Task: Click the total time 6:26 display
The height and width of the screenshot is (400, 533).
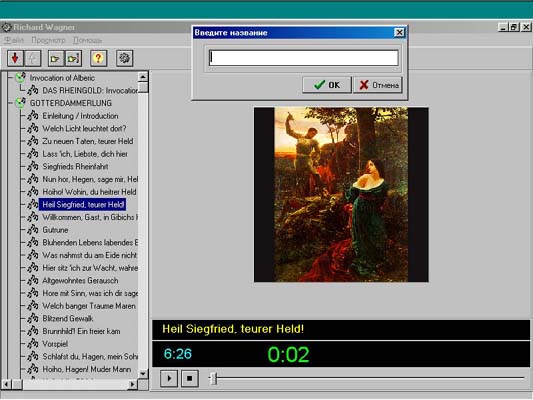Action: 177,354
